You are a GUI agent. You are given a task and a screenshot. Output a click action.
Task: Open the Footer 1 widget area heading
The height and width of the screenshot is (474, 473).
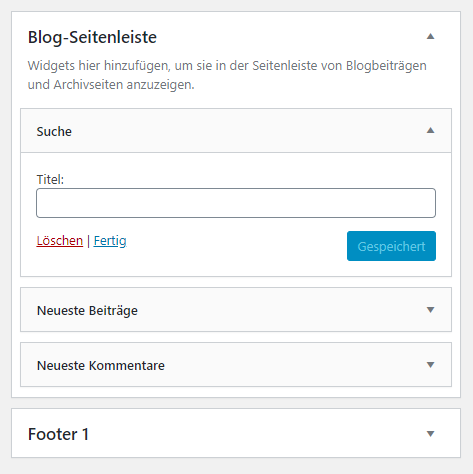pos(58,434)
